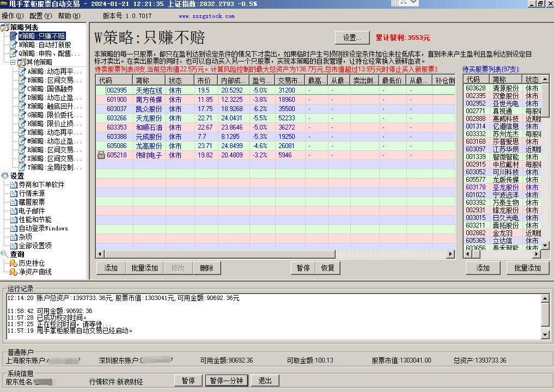Open the 帮助(H) menu
The image size is (554, 392).
[x=69, y=16]
